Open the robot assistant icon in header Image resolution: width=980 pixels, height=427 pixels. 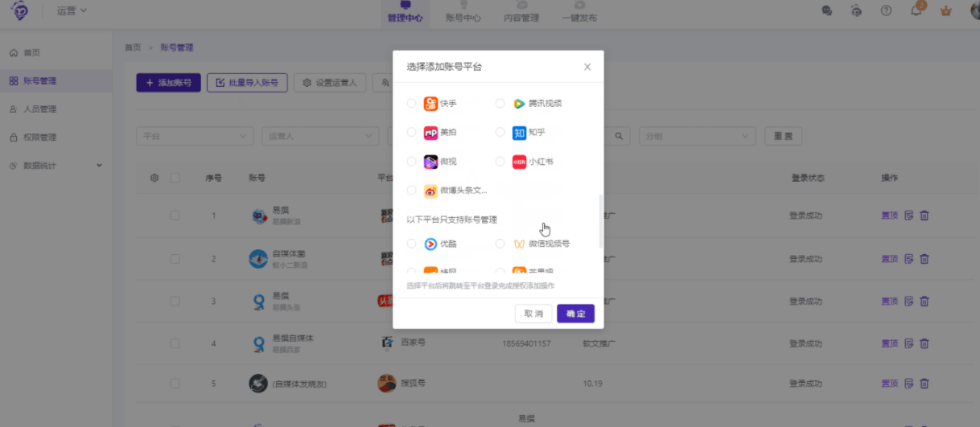(856, 11)
